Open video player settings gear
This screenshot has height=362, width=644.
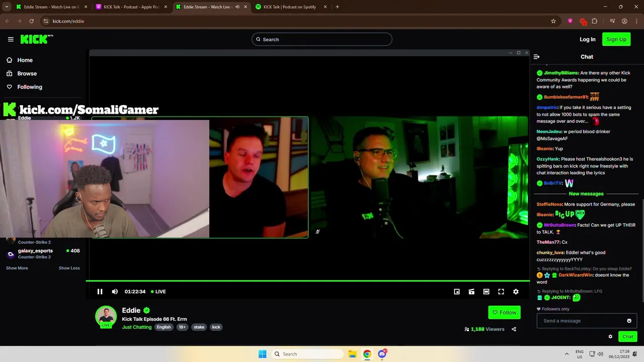tap(516, 292)
